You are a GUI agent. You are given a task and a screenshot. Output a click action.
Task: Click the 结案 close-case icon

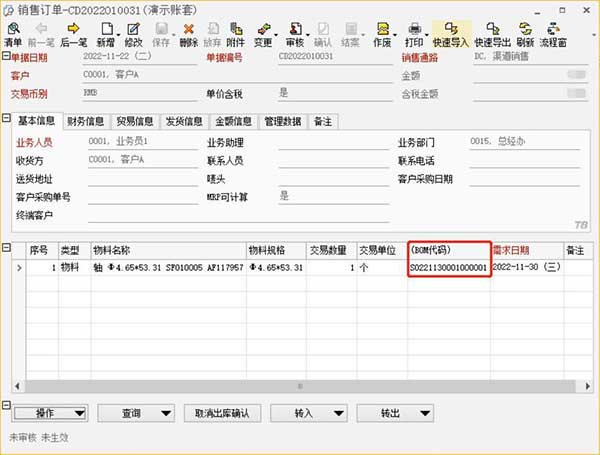point(350,34)
